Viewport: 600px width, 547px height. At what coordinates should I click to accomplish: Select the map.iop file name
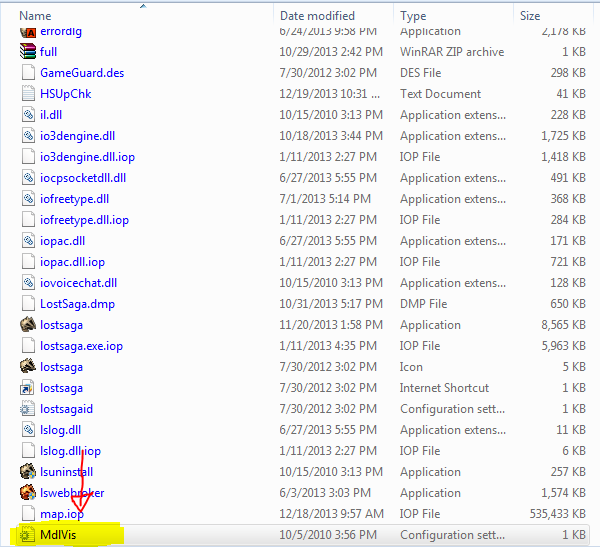click(62, 514)
